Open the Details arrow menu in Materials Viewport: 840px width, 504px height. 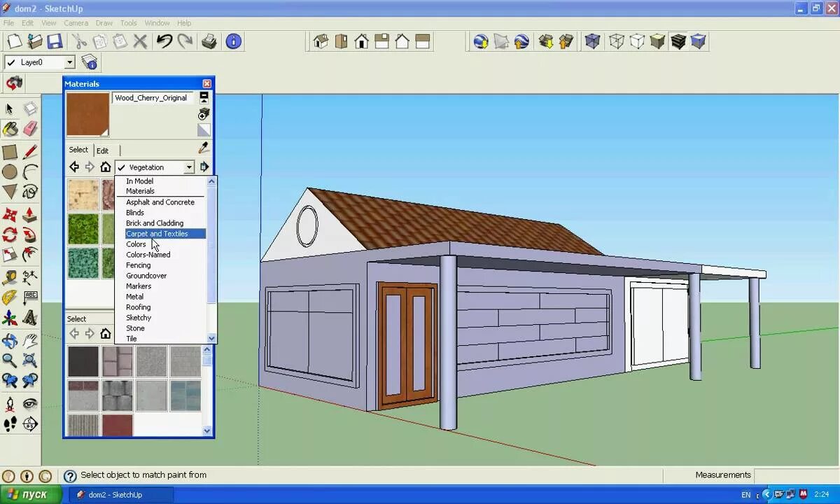pyautogui.click(x=204, y=167)
